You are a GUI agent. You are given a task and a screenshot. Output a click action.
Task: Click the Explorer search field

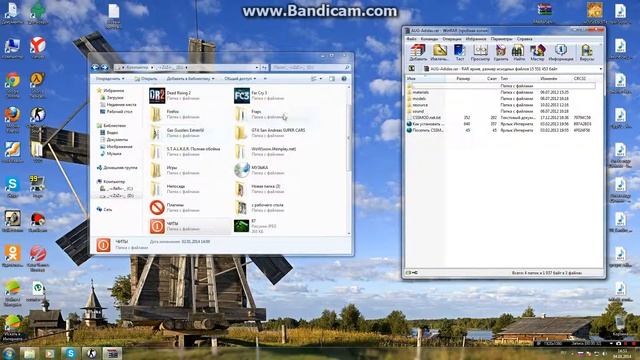point(310,67)
